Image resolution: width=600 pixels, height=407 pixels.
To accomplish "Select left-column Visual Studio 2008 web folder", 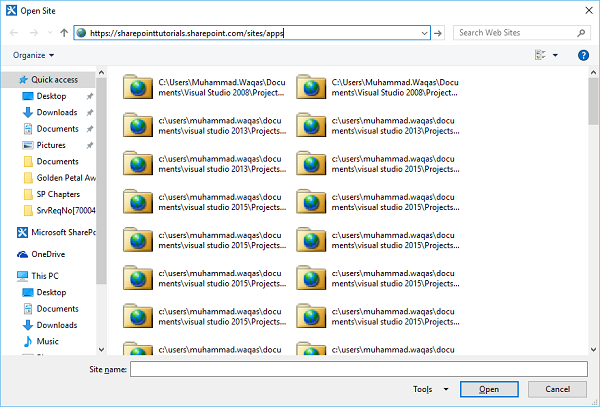I will (x=204, y=87).
